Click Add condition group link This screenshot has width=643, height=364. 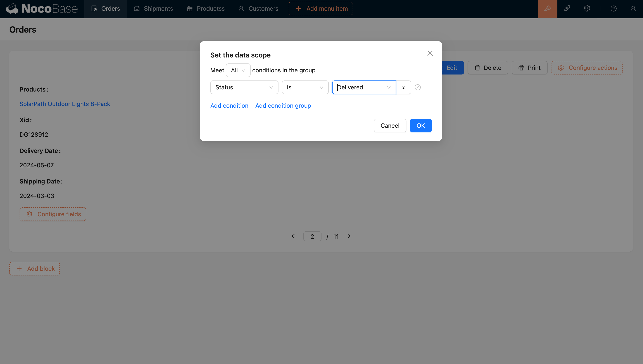click(283, 106)
